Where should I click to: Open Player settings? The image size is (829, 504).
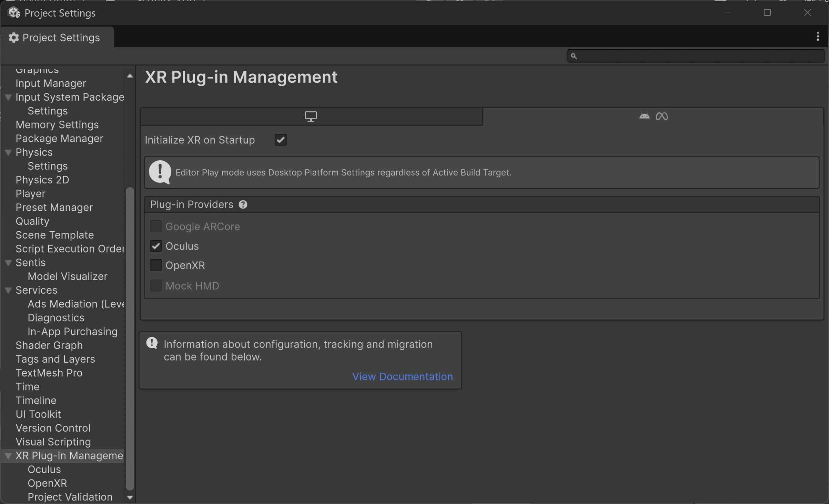[x=30, y=194]
